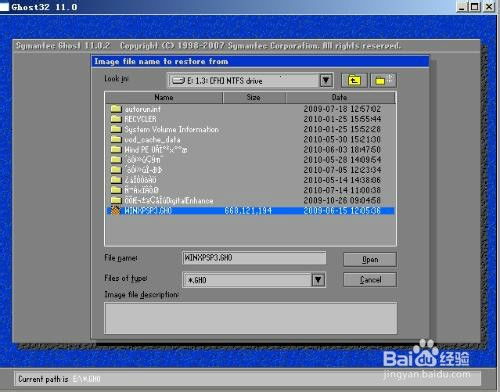Click the date 2010-01-25 15:55:44 of RECYCLER
The height and width of the screenshot is (392, 500).
(x=342, y=119)
